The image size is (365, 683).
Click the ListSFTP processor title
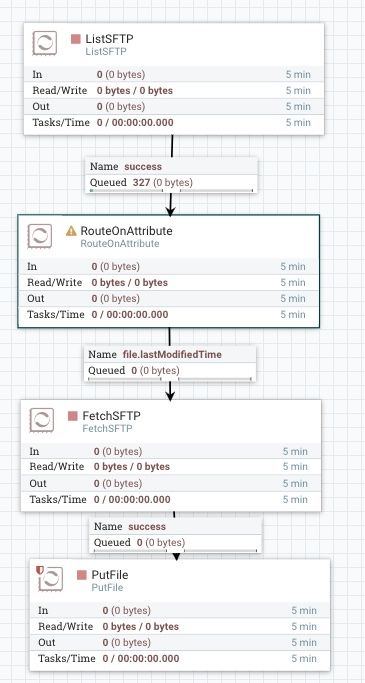[109, 39]
